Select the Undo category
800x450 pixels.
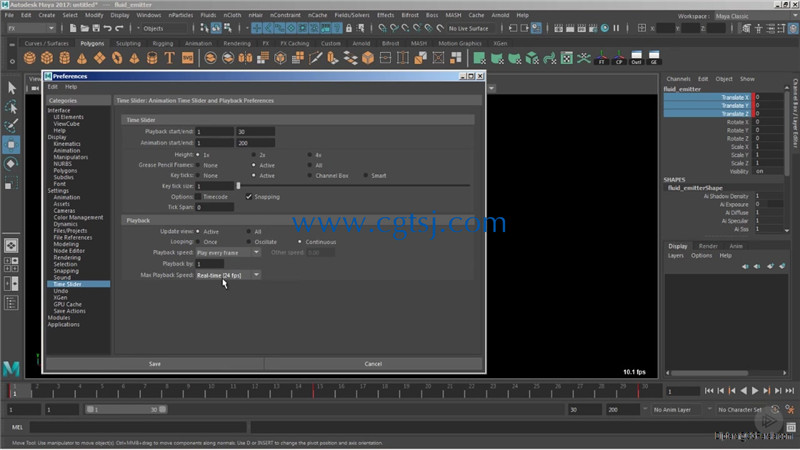coord(61,291)
